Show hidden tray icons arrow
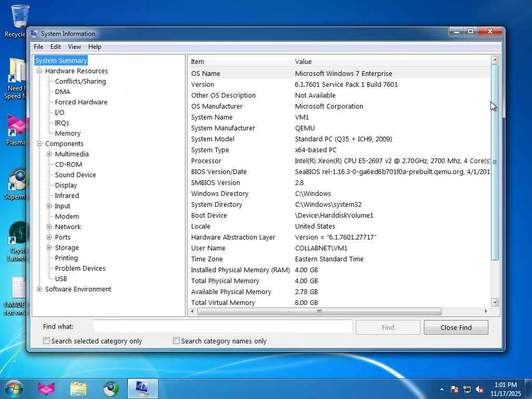 tap(442, 389)
